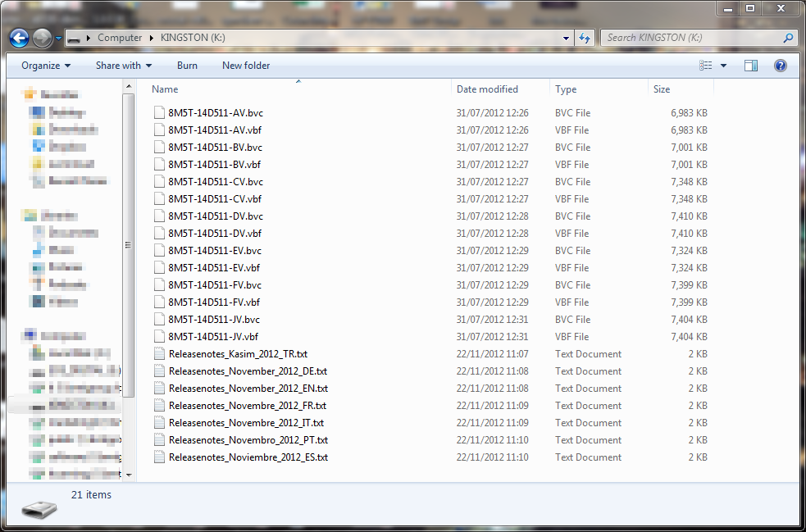Image resolution: width=806 pixels, height=532 pixels.
Task: Create a New folder
Action: [246, 66]
